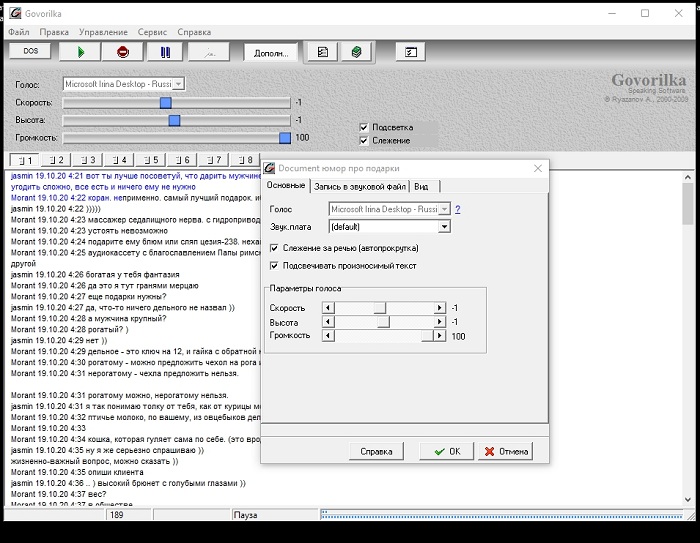
Task: Open the Сервис menu
Action: [x=152, y=32]
